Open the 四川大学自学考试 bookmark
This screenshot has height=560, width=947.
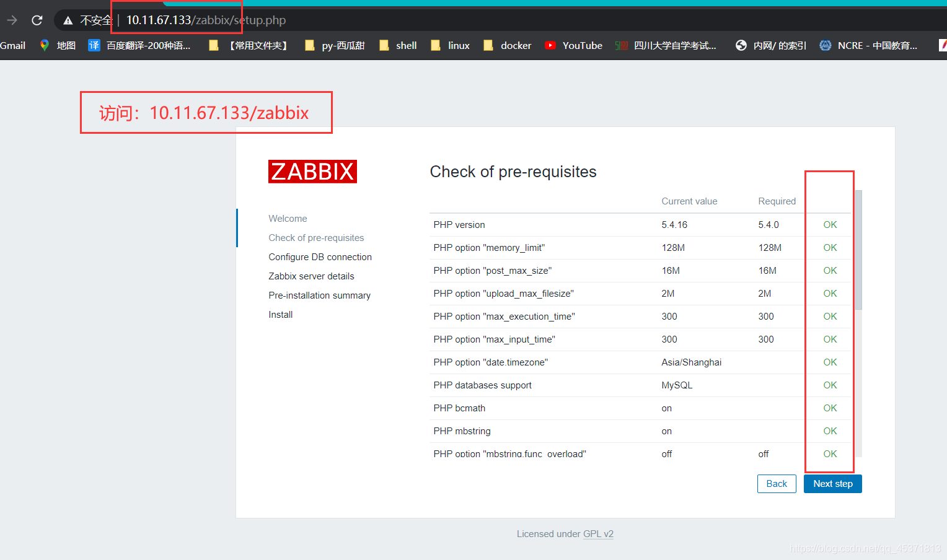666,45
